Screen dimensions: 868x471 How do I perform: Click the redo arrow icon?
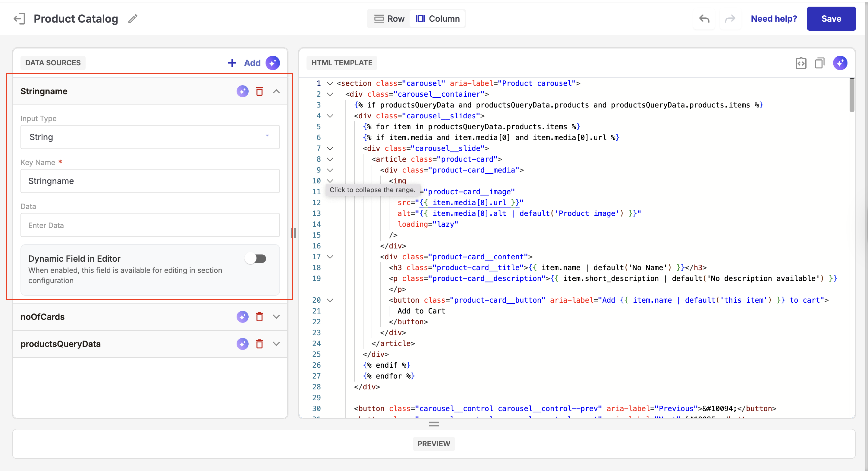point(730,18)
